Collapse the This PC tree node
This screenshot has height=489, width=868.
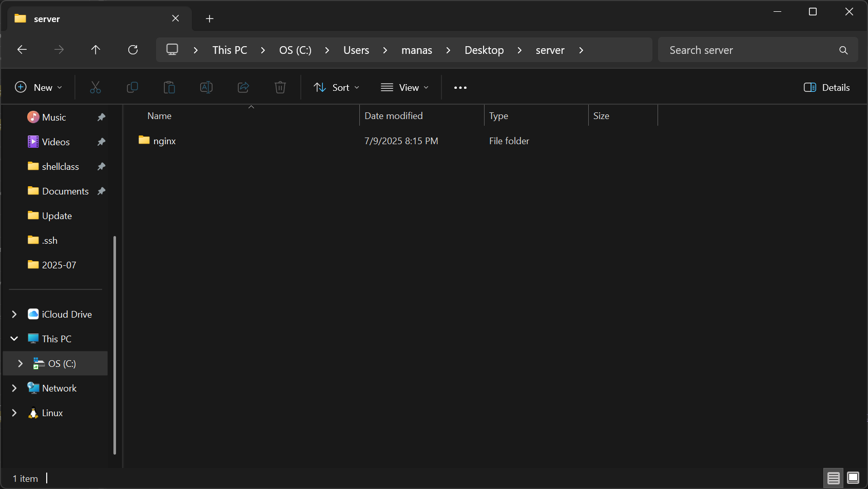(14, 339)
